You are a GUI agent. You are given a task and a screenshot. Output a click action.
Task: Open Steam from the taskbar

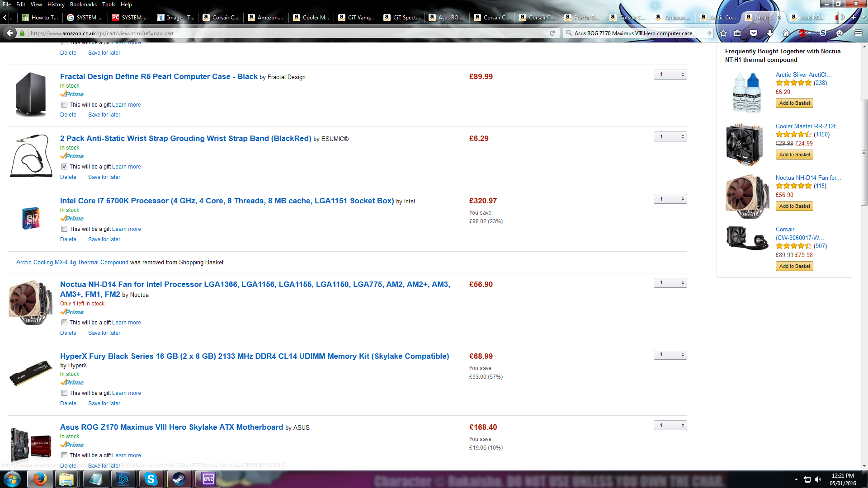[179, 479]
